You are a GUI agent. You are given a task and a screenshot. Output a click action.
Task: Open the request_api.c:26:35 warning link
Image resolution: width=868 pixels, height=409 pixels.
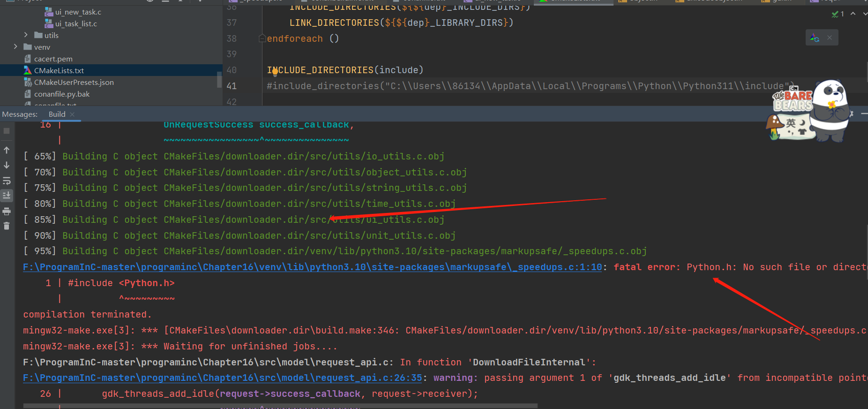click(223, 378)
